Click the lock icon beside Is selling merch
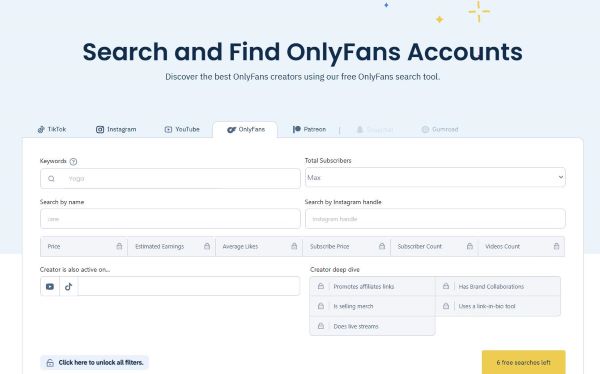 pos(321,306)
